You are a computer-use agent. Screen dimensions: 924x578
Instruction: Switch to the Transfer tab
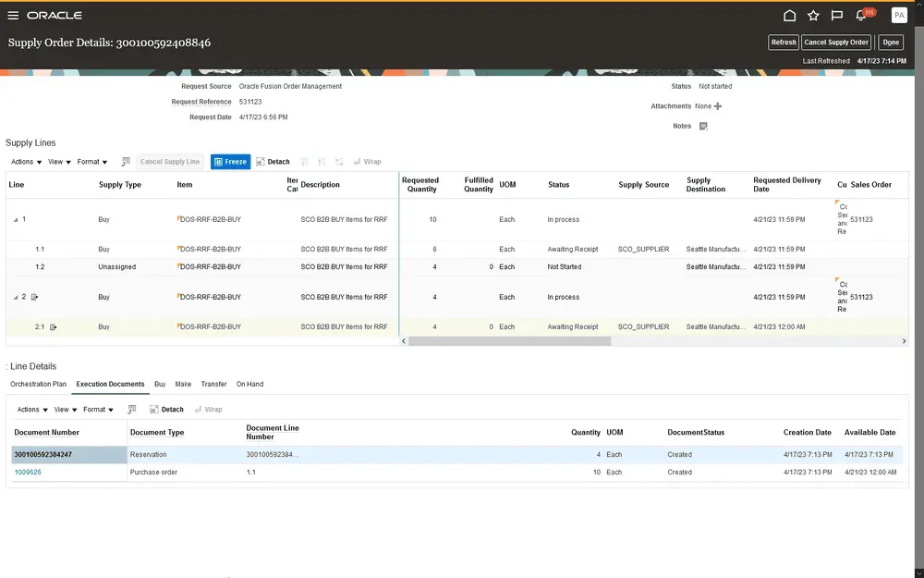click(213, 384)
